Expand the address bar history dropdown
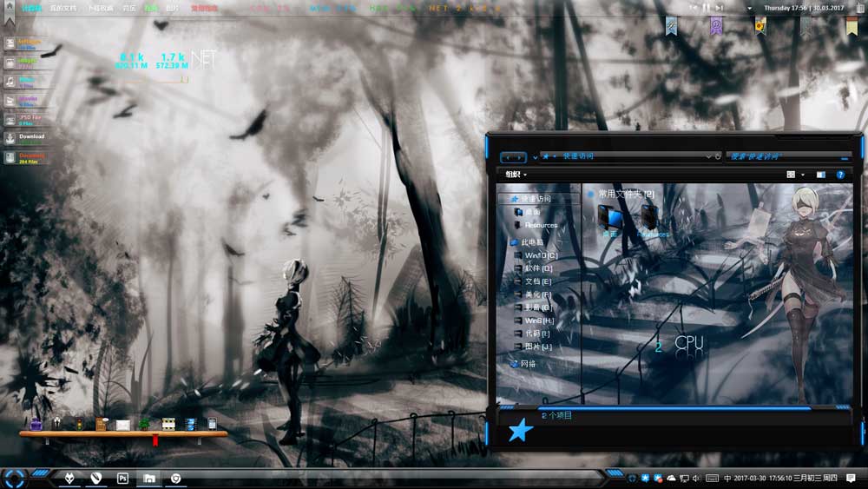 [x=708, y=156]
